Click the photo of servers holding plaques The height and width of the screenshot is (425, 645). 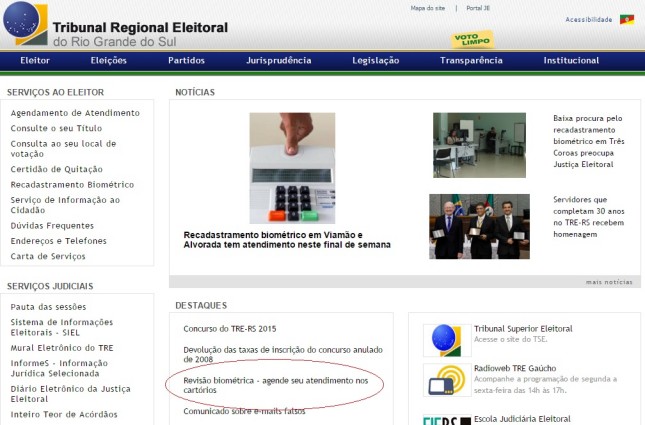[479, 227]
